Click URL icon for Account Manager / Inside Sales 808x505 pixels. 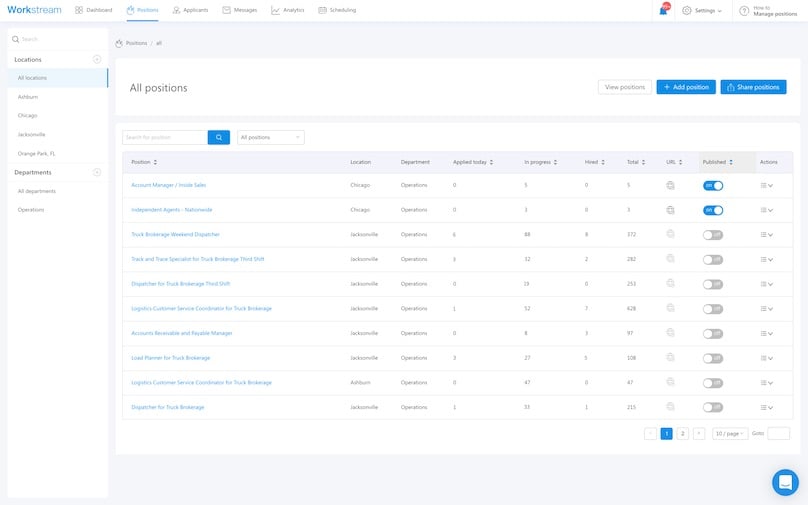[670, 185]
